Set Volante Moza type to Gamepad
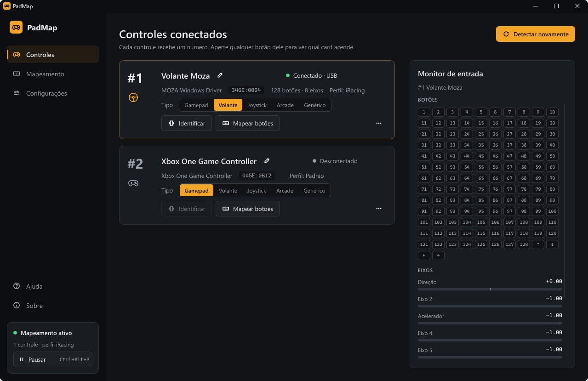 tap(196, 105)
